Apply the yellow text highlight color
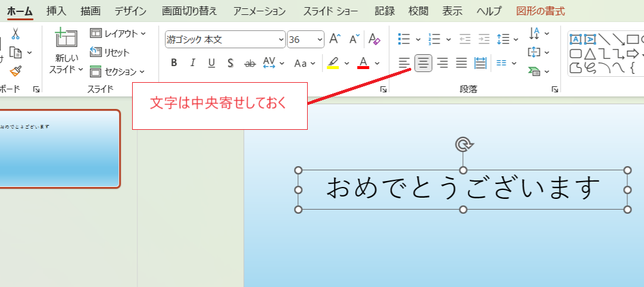 tap(333, 63)
